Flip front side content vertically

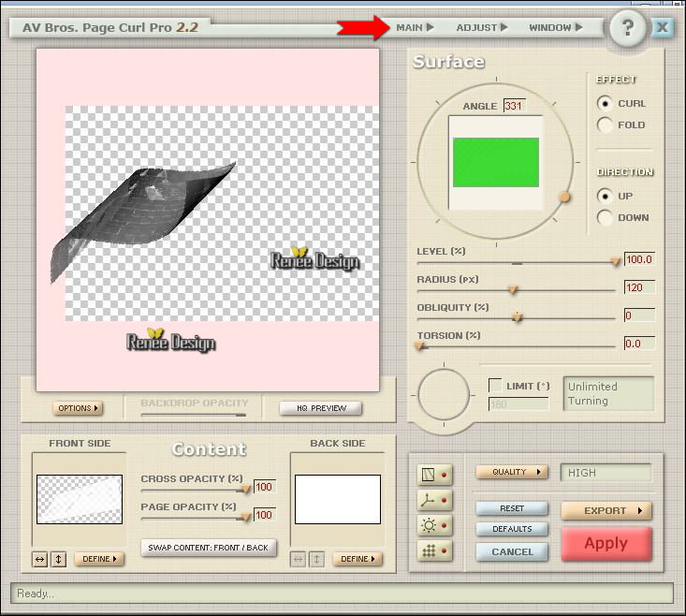click(x=59, y=559)
